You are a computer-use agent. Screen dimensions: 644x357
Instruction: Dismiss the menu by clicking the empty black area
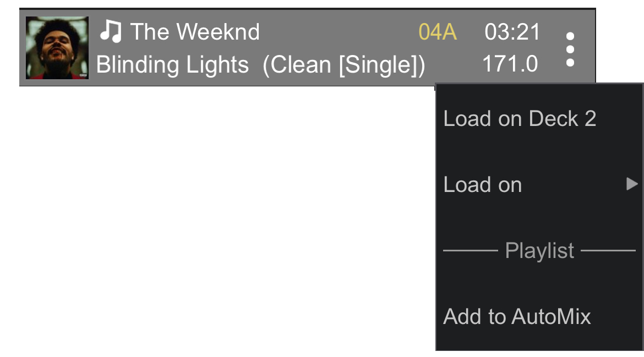point(220,220)
